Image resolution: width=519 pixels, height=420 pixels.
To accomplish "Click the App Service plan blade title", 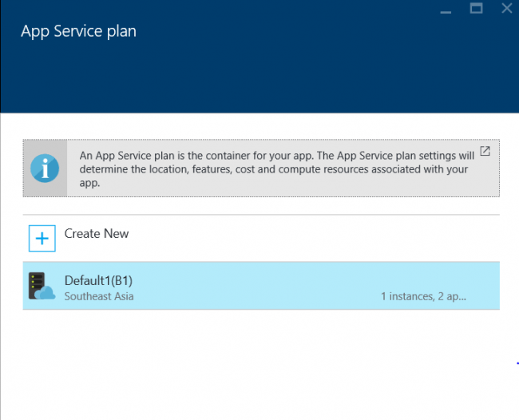I will 78,31.
